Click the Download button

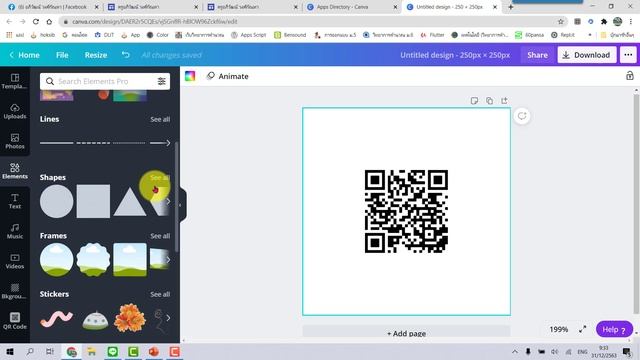pos(587,55)
